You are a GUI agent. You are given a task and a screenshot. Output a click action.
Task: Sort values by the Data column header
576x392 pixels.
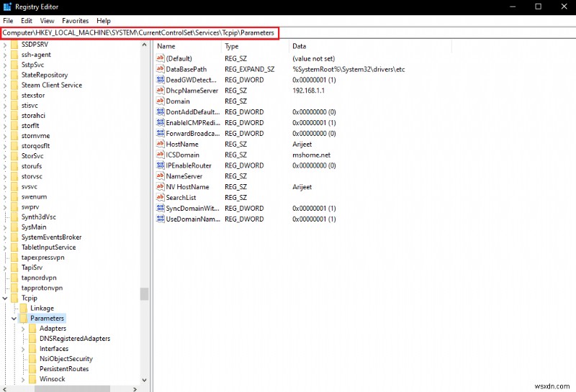[x=370, y=46]
